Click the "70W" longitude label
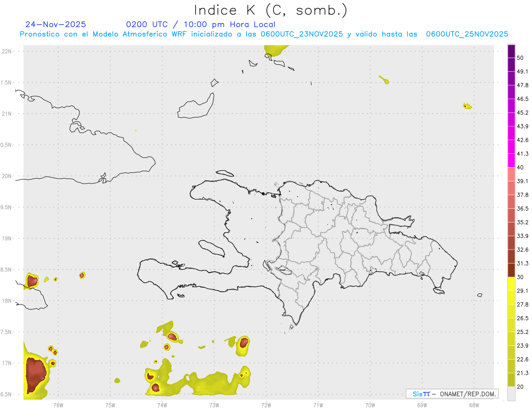This screenshot has height=411, width=532. pos(370,405)
